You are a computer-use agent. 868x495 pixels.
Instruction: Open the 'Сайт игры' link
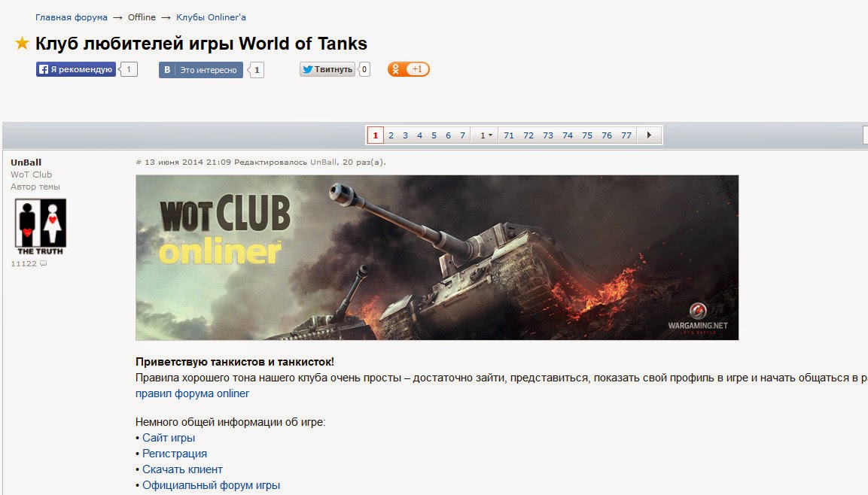pyautogui.click(x=169, y=438)
